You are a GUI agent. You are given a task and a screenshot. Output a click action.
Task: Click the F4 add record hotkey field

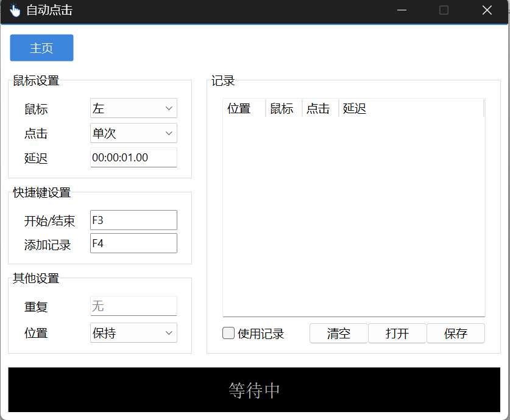coord(133,243)
